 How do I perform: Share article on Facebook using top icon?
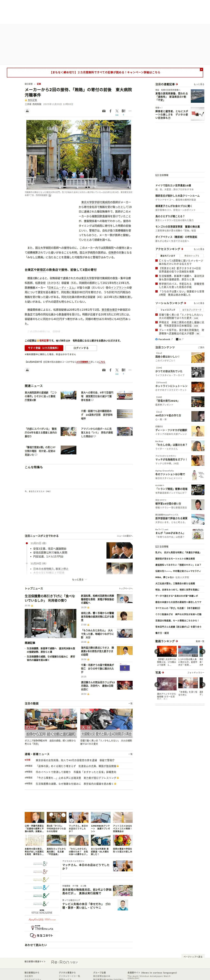[111, 111]
